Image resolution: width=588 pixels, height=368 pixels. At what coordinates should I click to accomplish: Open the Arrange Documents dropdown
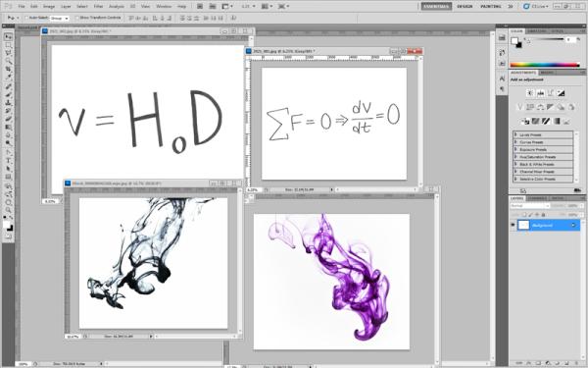coord(267,7)
